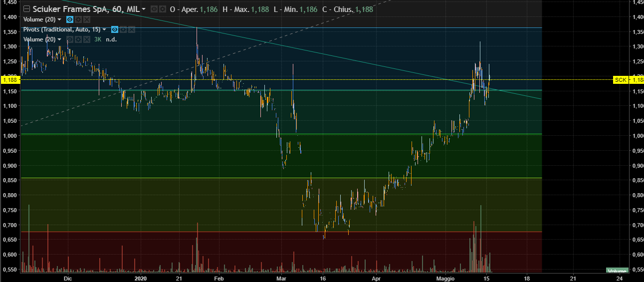Image resolution: width=644 pixels, height=282 pixels.
Task: Toggle eye icon of the topmost Volume (20) indicator
Action: (70, 19)
